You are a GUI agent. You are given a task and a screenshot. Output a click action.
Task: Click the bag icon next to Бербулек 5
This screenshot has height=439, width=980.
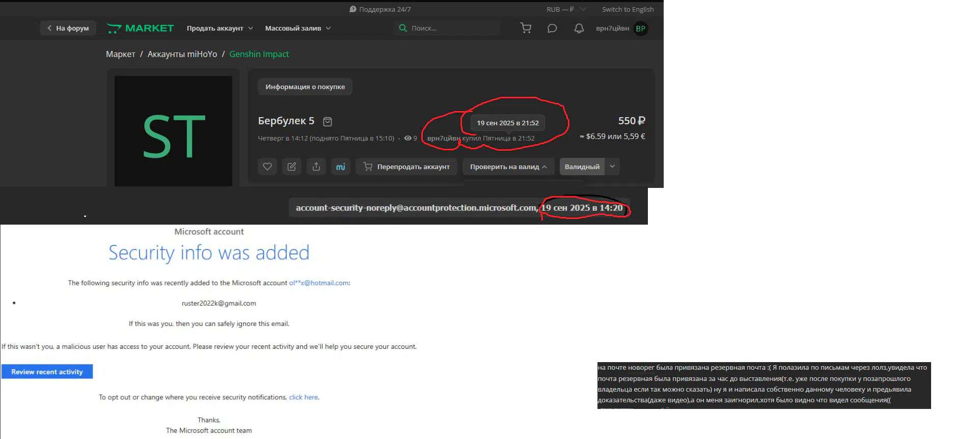(x=328, y=121)
